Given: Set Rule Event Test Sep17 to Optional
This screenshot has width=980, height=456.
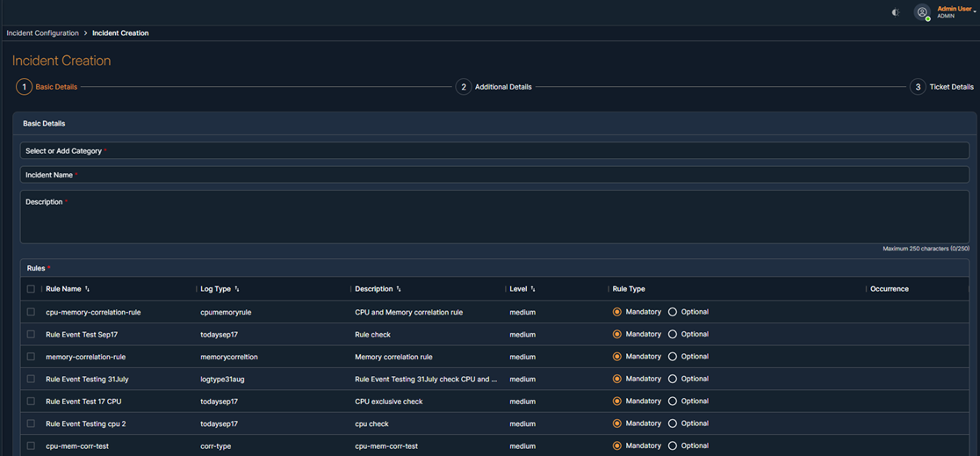Looking at the screenshot, I should click(673, 334).
